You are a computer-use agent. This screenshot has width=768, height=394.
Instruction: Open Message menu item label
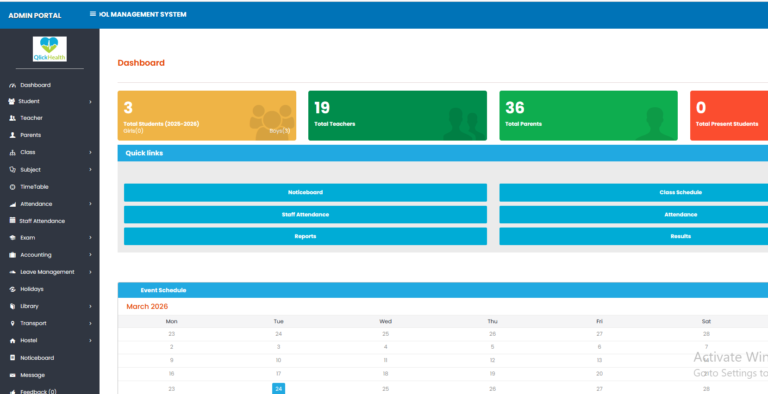pyautogui.click(x=32, y=375)
